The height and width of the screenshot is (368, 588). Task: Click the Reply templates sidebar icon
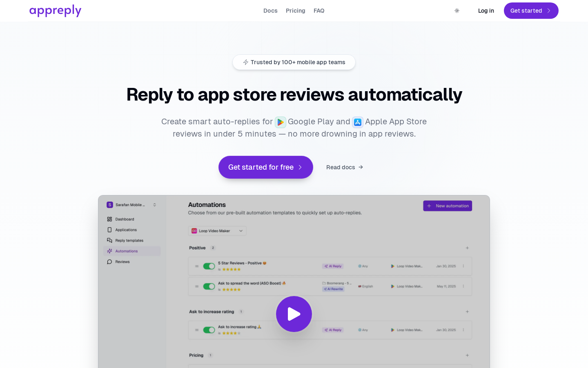click(109, 240)
